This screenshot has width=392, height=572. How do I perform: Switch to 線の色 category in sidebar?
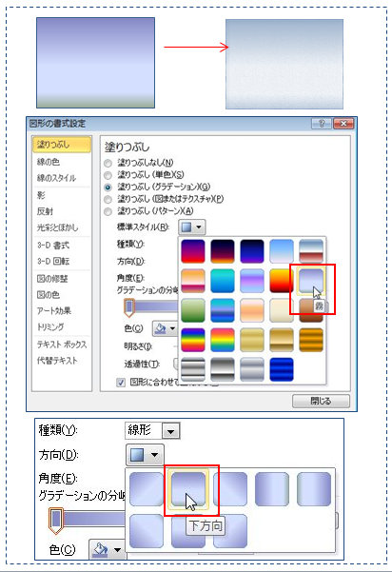49,161
